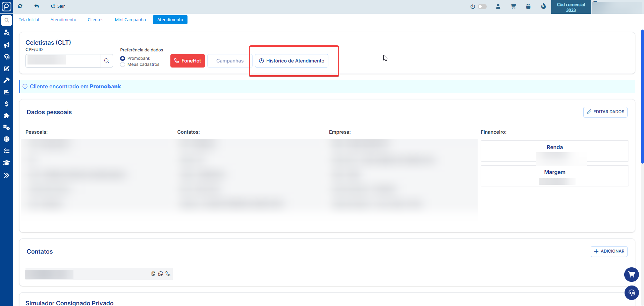This screenshot has height=306, width=644.
Task: Choose the Meus cadastros radio option
Action: point(123,64)
